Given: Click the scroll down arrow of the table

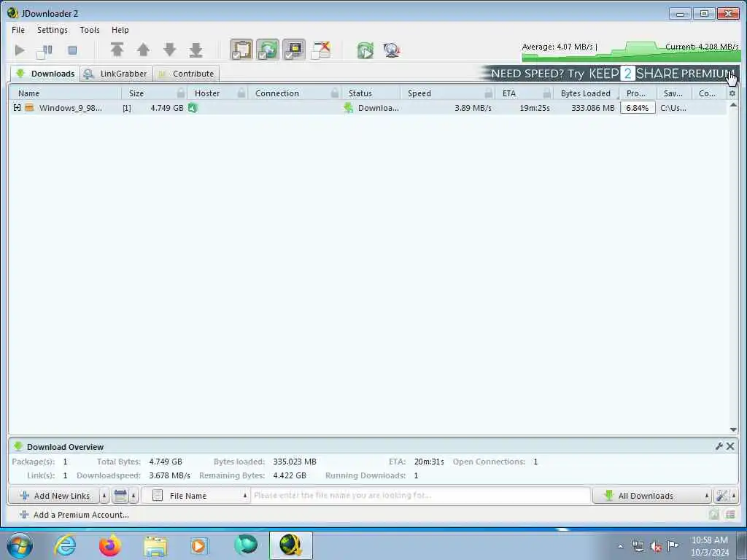Looking at the screenshot, I should tap(733, 429).
